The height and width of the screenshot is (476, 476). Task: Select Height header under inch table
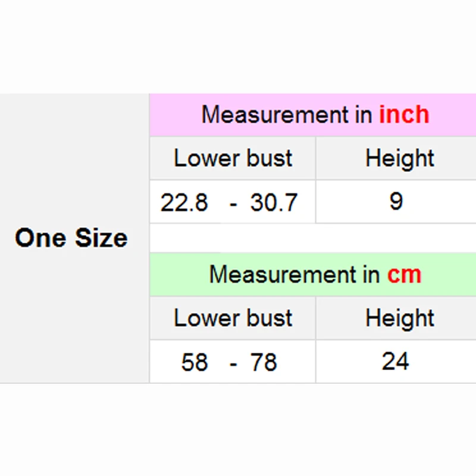pos(399,158)
